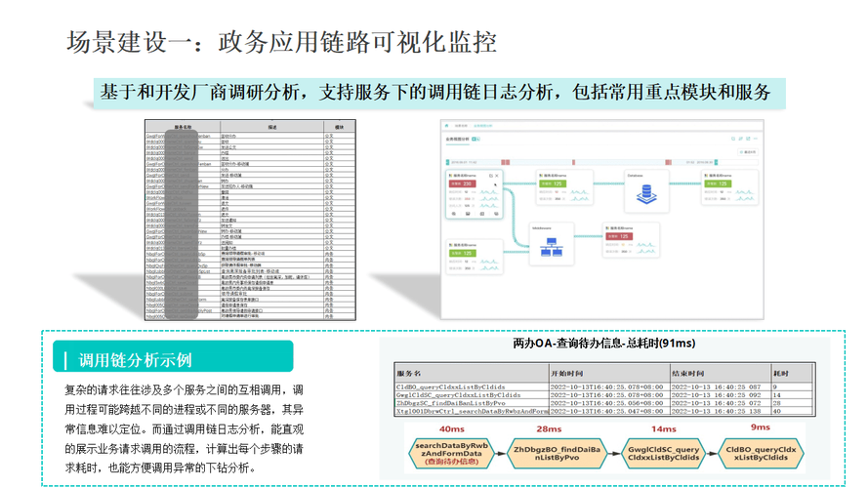868x488 pixels.
Task: Click the 28ms label
Action: [x=549, y=428]
